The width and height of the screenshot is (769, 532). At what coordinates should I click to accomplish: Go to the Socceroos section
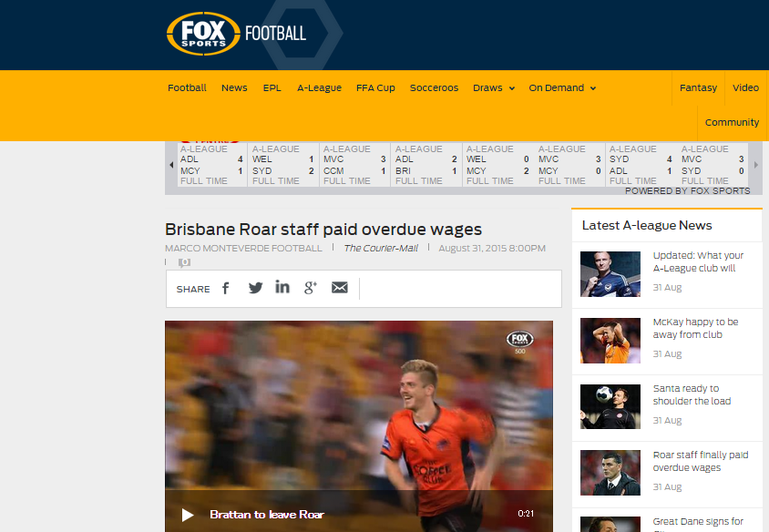click(x=434, y=88)
